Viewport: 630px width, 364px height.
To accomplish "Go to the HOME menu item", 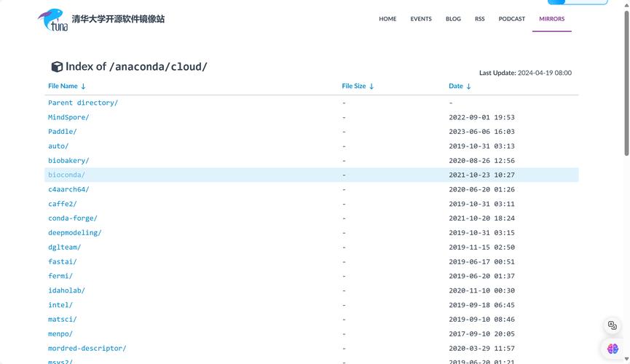I will [387, 19].
